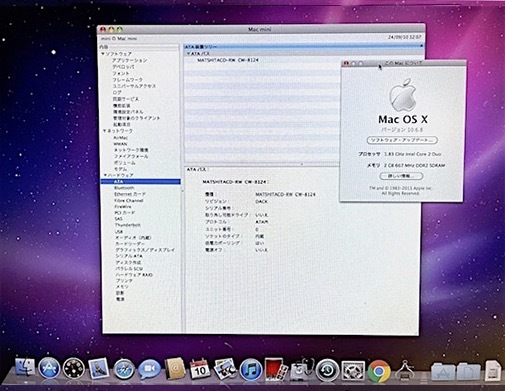Select フォント under software
Viewport: 505px width, 391px height.
click(121, 73)
